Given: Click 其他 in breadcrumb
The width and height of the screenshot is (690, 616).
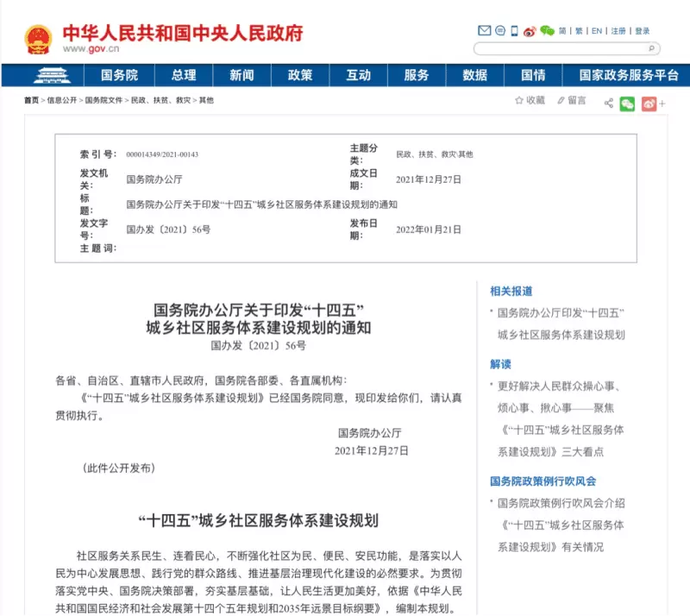Looking at the screenshot, I should pos(206,100).
